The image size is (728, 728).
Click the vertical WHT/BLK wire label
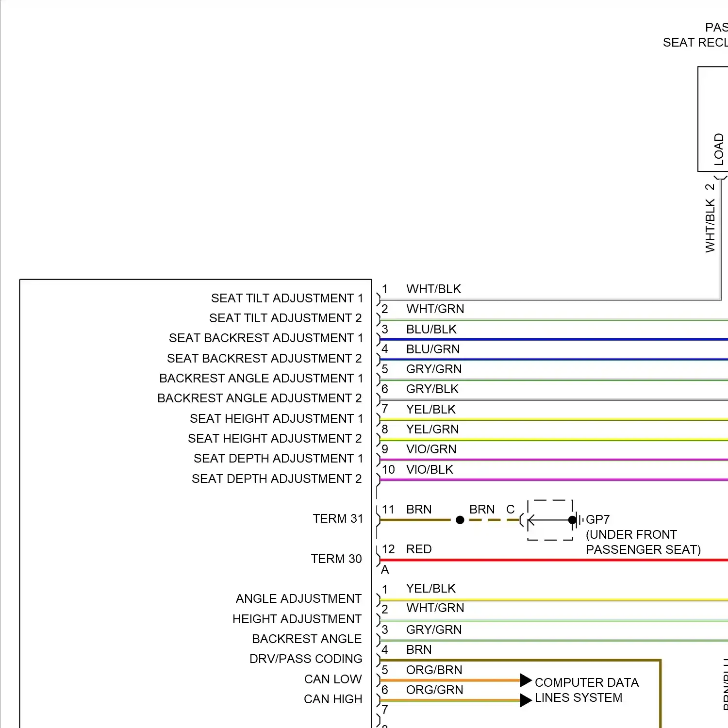coord(710,226)
